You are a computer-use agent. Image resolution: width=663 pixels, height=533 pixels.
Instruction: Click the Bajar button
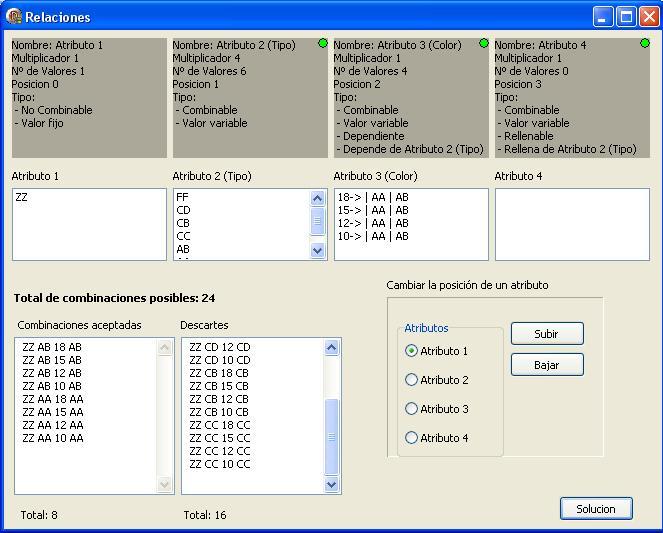[x=547, y=365]
